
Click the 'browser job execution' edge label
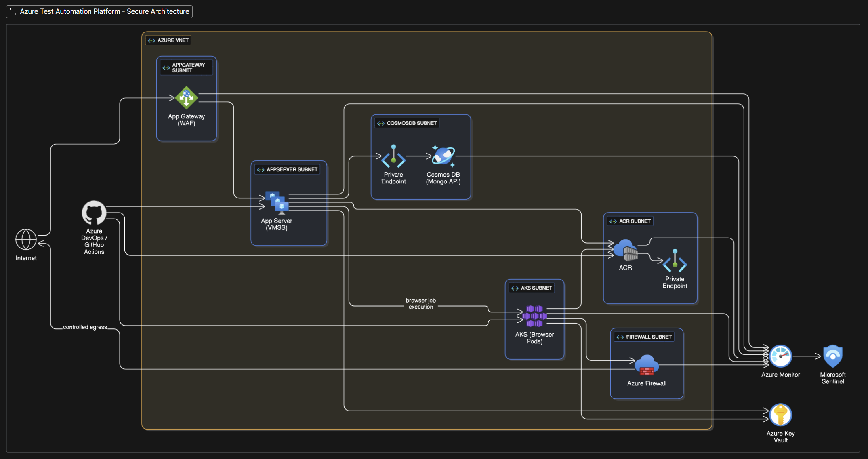coord(421,304)
